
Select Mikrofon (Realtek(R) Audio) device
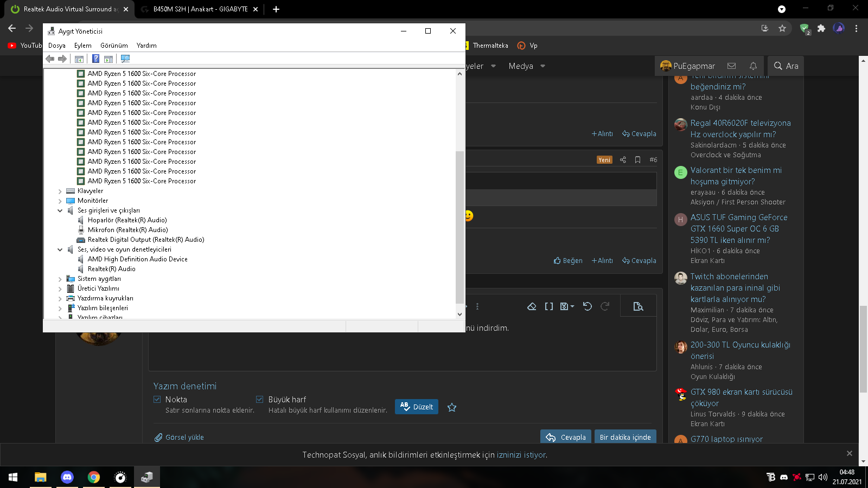click(127, 230)
